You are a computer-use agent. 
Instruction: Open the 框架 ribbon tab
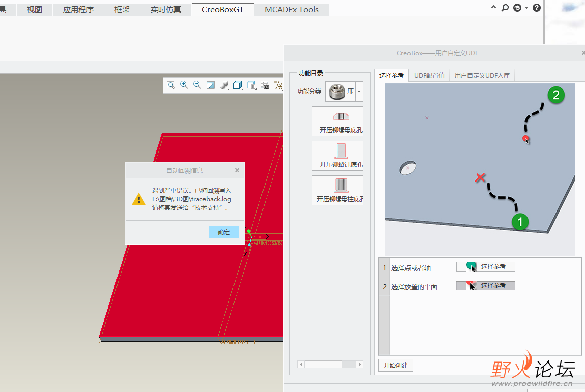122,9
